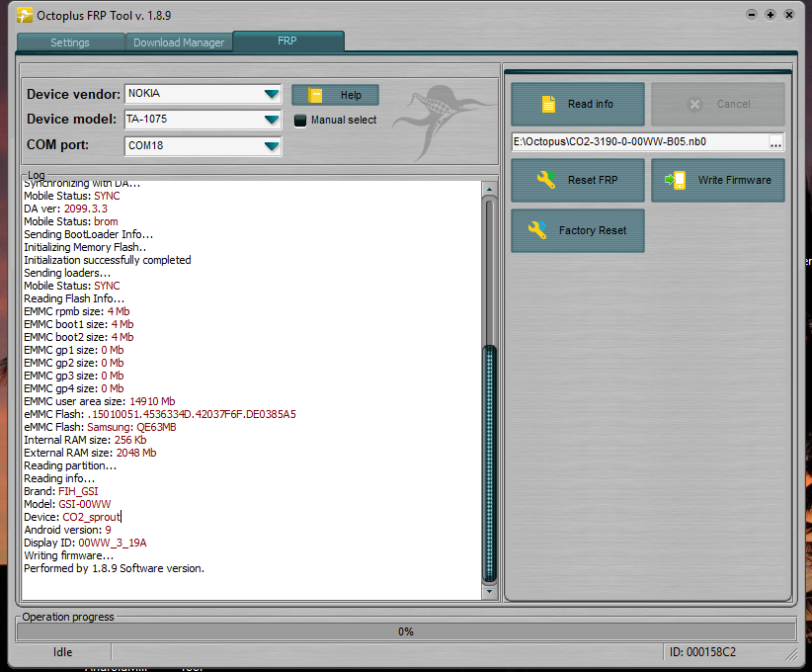Click the firmware file path field
This screenshot has height=672, width=812.
[x=640, y=142]
